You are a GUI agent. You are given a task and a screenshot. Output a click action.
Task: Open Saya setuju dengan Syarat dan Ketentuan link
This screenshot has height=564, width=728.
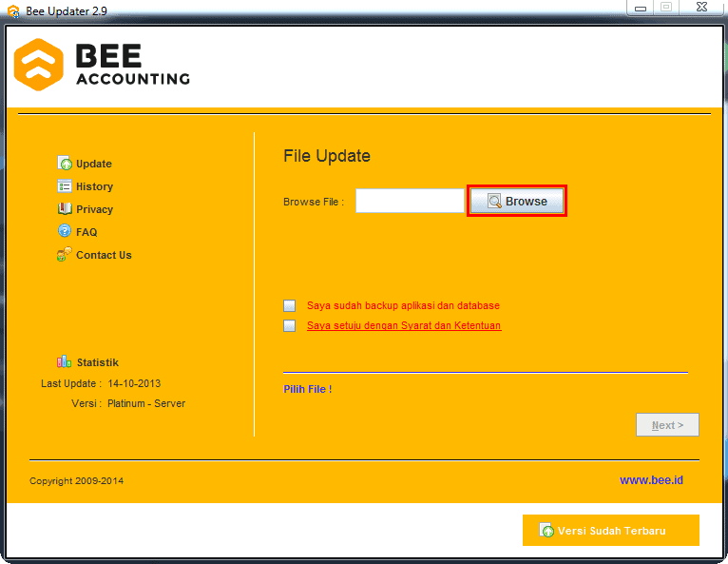tap(404, 325)
